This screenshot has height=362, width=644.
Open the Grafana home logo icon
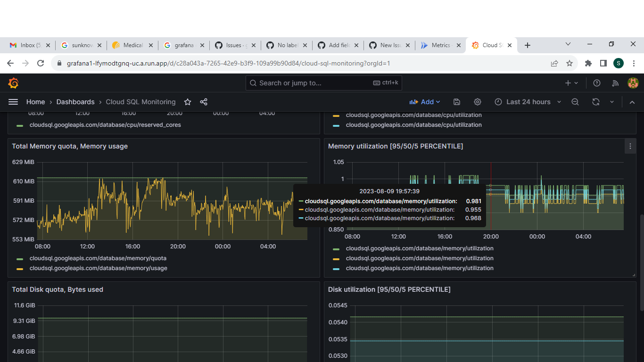13,82
